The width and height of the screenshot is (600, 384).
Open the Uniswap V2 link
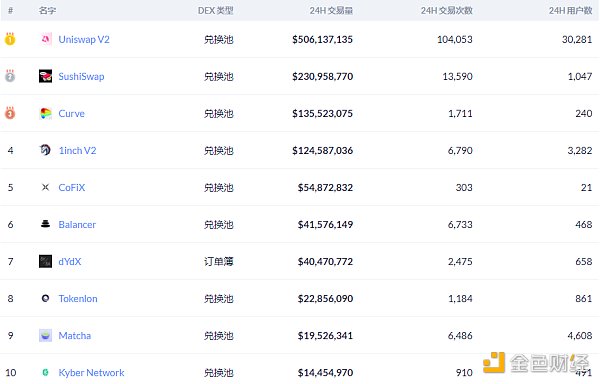(84, 39)
